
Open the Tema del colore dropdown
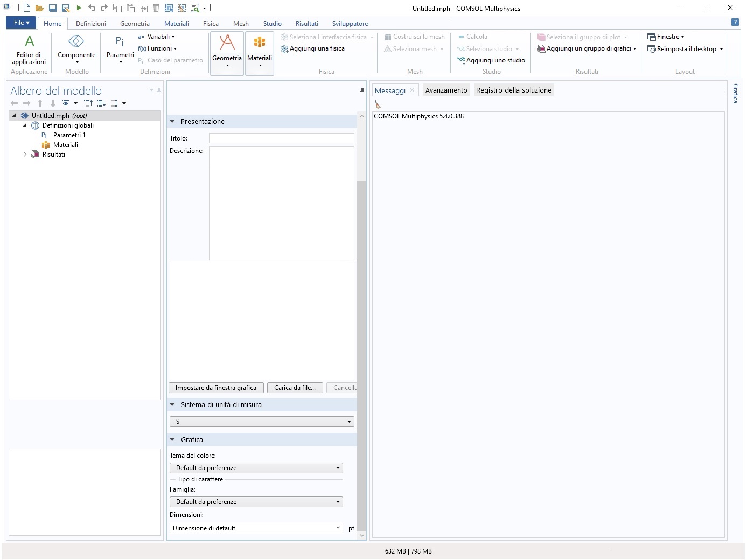click(x=256, y=468)
